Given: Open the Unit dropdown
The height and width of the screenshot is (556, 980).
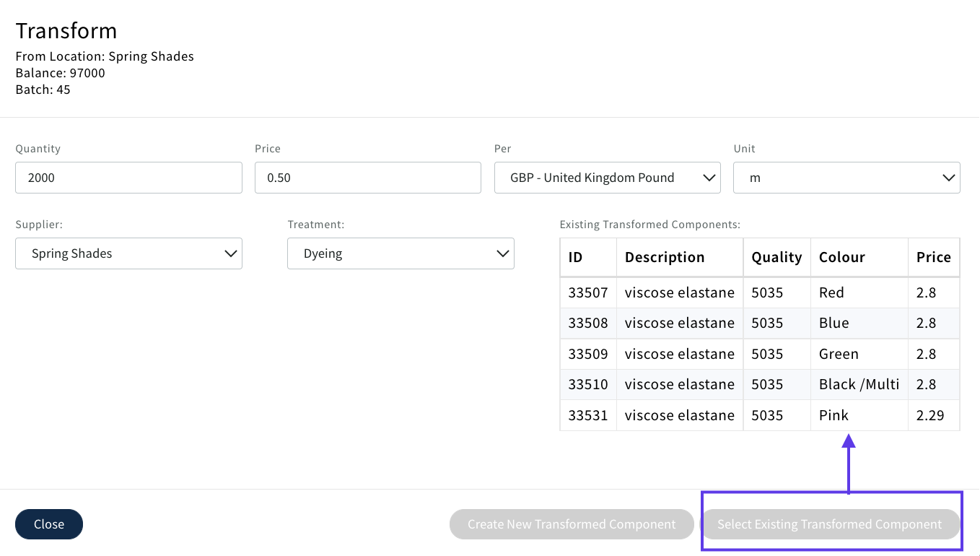Looking at the screenshot, I should tap(846, 178).
